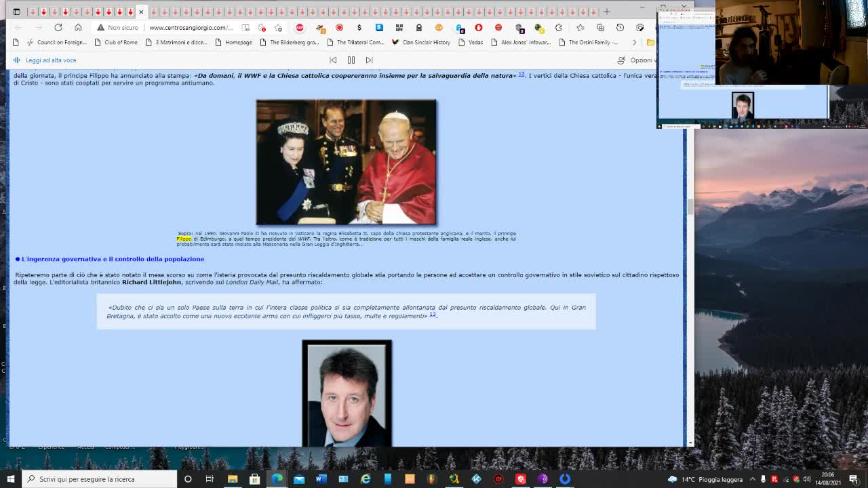The height and width of the screenshot is (488, 868).
Task: Click the centrosangiorgio.com address bar
Action: 191,27
